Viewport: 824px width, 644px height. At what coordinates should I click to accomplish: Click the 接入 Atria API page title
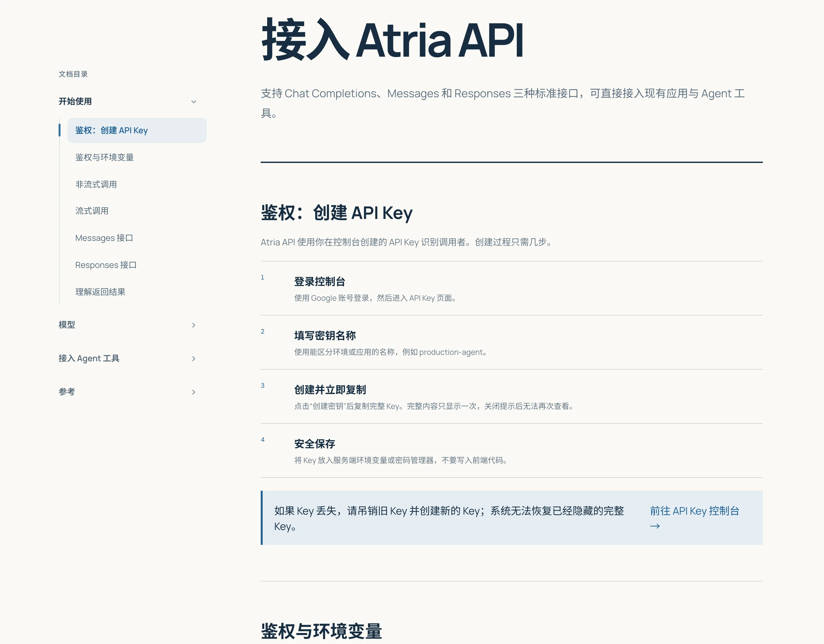[392, 40]
